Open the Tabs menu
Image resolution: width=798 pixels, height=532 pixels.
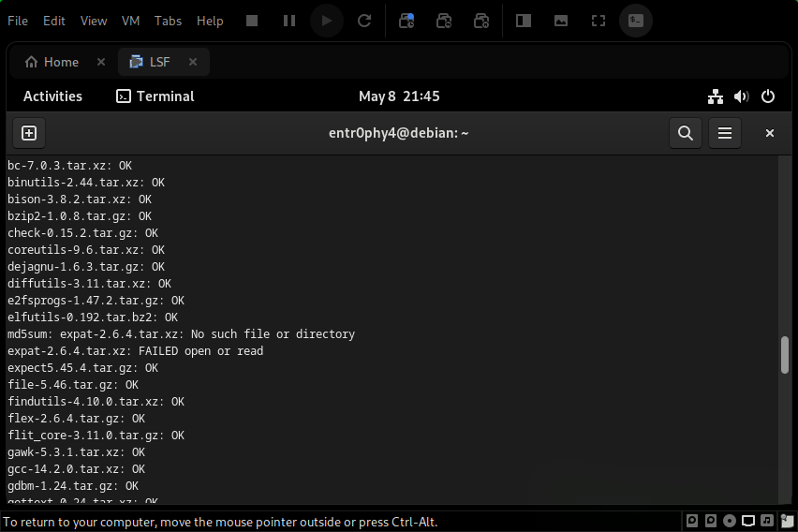pos(168,21)
